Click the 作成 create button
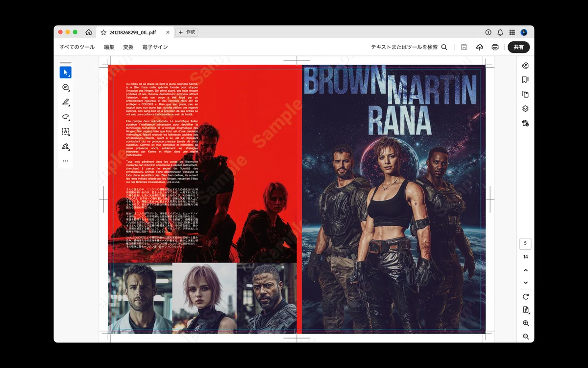Screen dimensions: 588x368 (x=187, y=32)
